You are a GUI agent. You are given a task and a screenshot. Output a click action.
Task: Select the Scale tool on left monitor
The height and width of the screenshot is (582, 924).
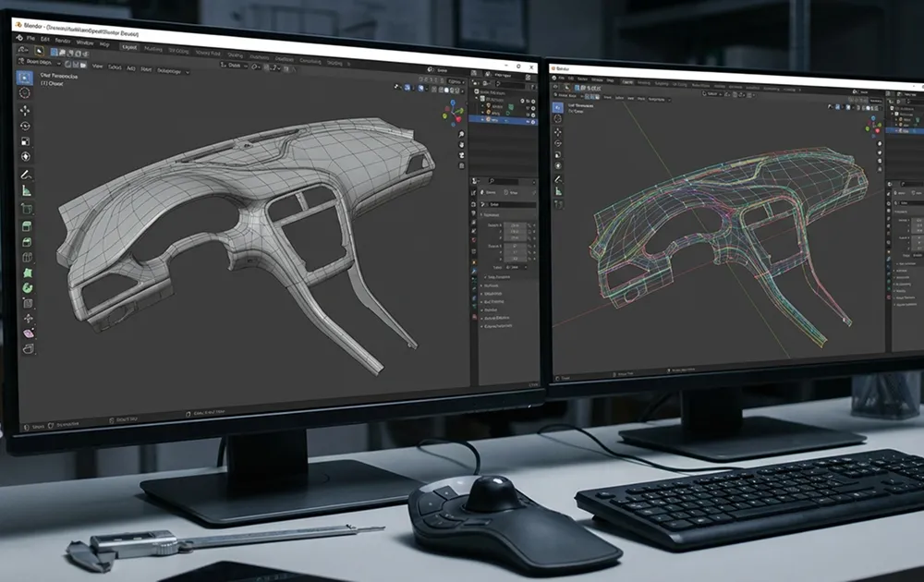click(25, 141)
